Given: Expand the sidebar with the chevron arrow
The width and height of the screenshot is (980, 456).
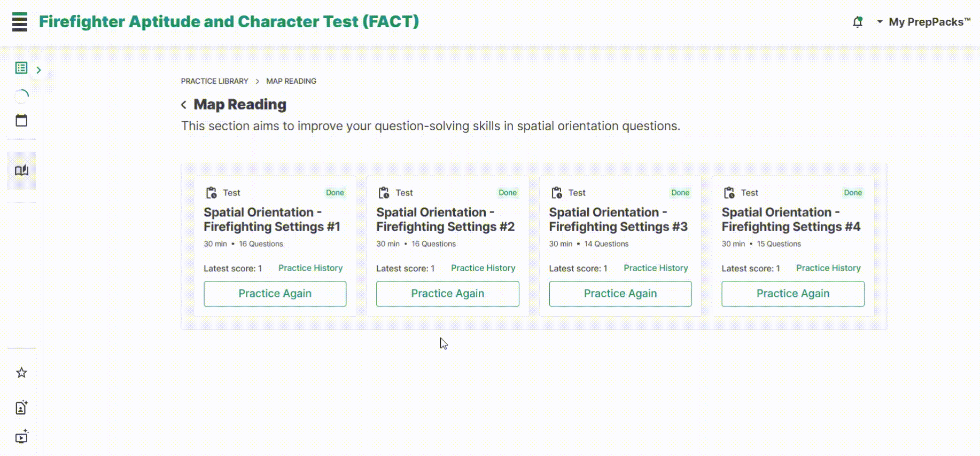Looking at the screenshot, I should pyautogui.click(x=38, y=70).
